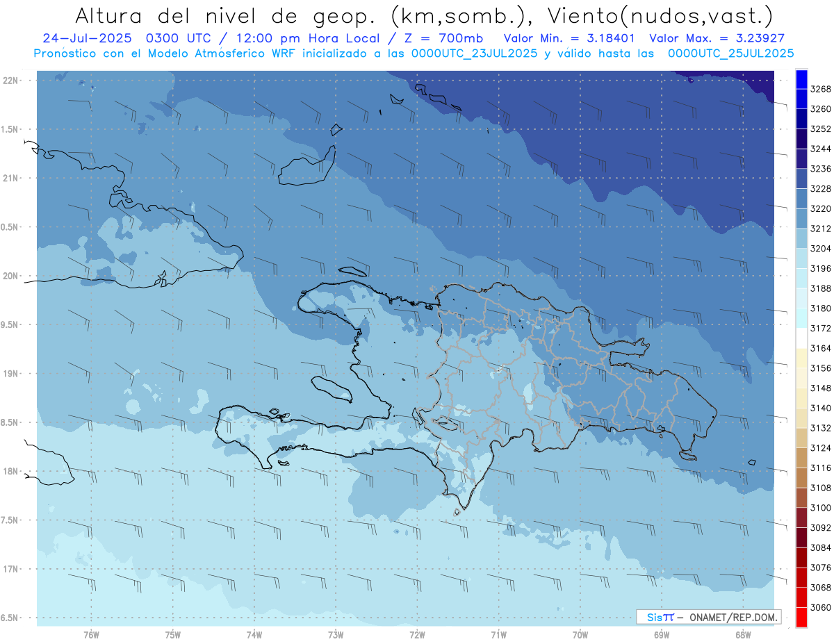Click the bright red swatch below 3060
The image size is (834, 644).
[x=801, y=618]
